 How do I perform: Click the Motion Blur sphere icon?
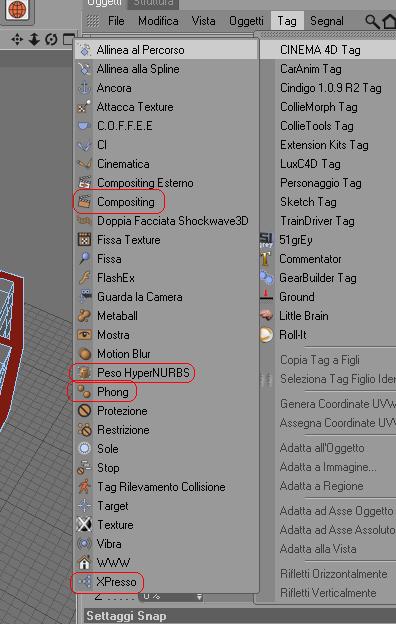pos(84,354)
